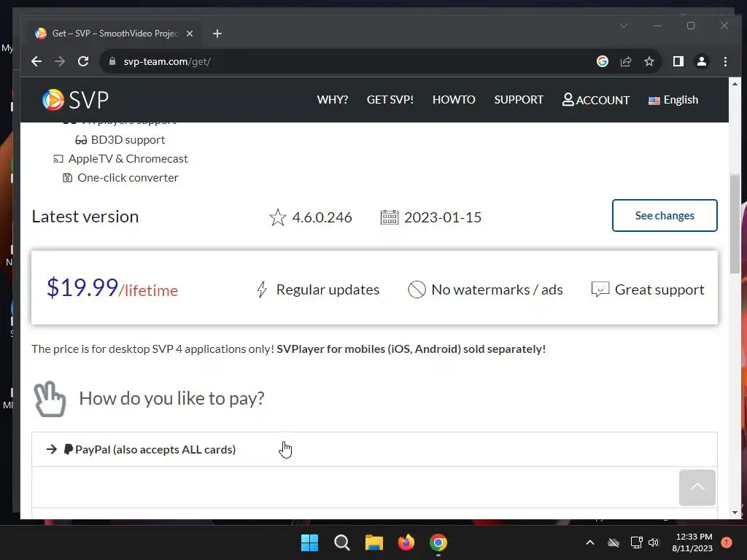Click the lightning icon by Regular updates
747x560 pixels.
point(262,289)
